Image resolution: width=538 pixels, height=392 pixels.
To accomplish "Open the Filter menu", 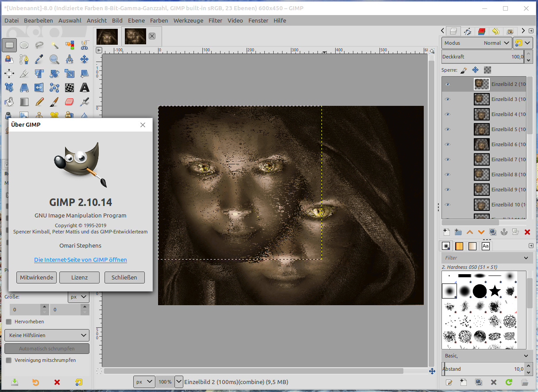I will 215,20.
